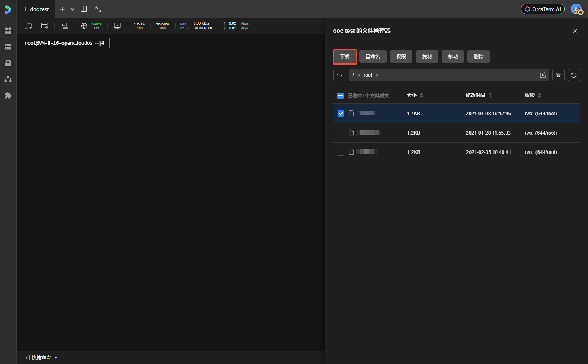This screenshot has width=588, height=364.
Task: Open the SFTP file manager icon
Action: pyautogui.click(x=28, y=26)
